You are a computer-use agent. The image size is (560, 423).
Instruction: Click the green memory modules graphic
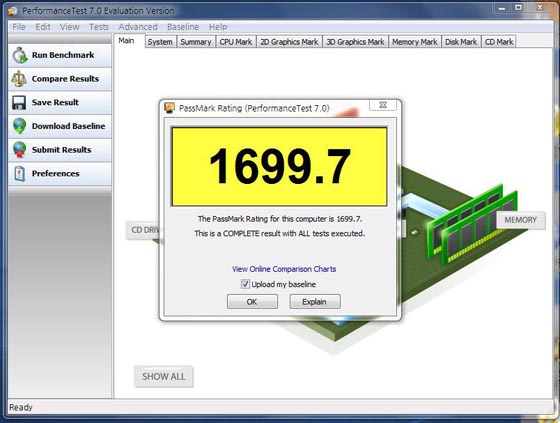pyautogui.click(x=471, y=225)
